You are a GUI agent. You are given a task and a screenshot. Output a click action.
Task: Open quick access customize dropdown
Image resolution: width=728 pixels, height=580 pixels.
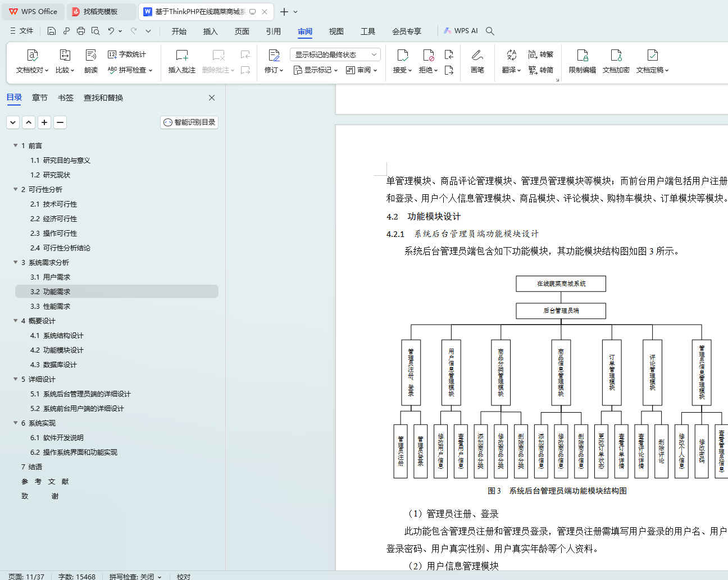(x=148, y=31)
